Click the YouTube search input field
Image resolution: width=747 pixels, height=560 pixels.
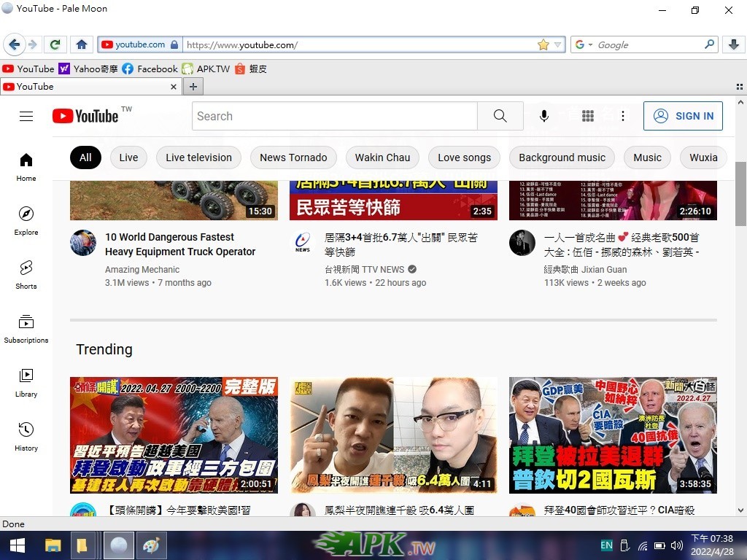334,116
